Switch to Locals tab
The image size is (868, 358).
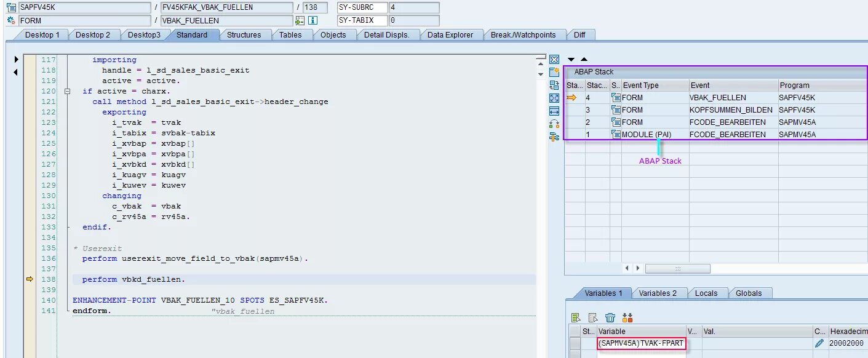tap(706, 293)
